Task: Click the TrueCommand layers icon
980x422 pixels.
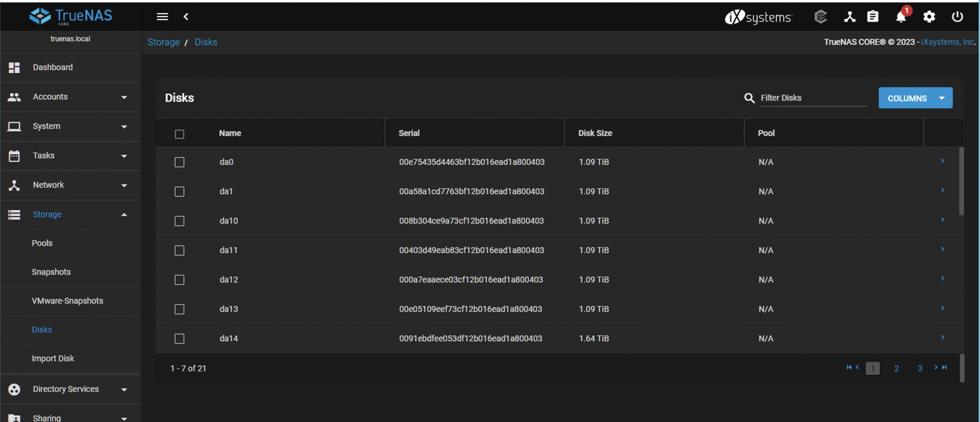Action: 820,17
